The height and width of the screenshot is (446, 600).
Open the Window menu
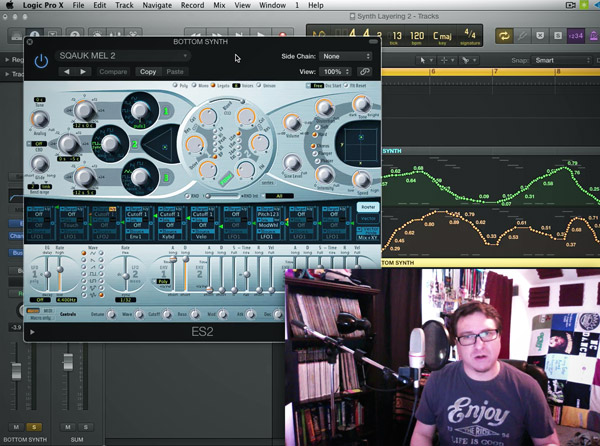[x=272, y=5]
